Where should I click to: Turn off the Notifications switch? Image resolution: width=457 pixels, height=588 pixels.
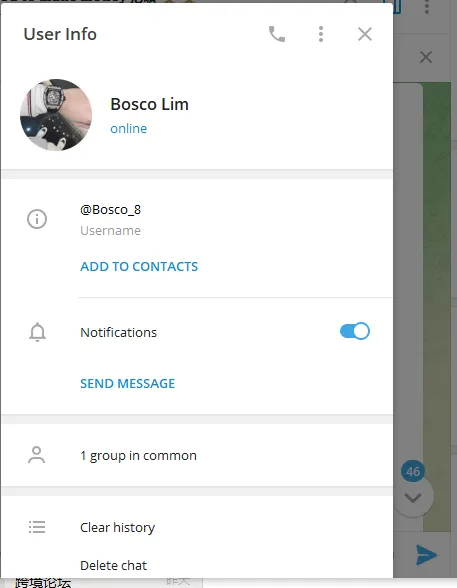(x=355, y=331)
